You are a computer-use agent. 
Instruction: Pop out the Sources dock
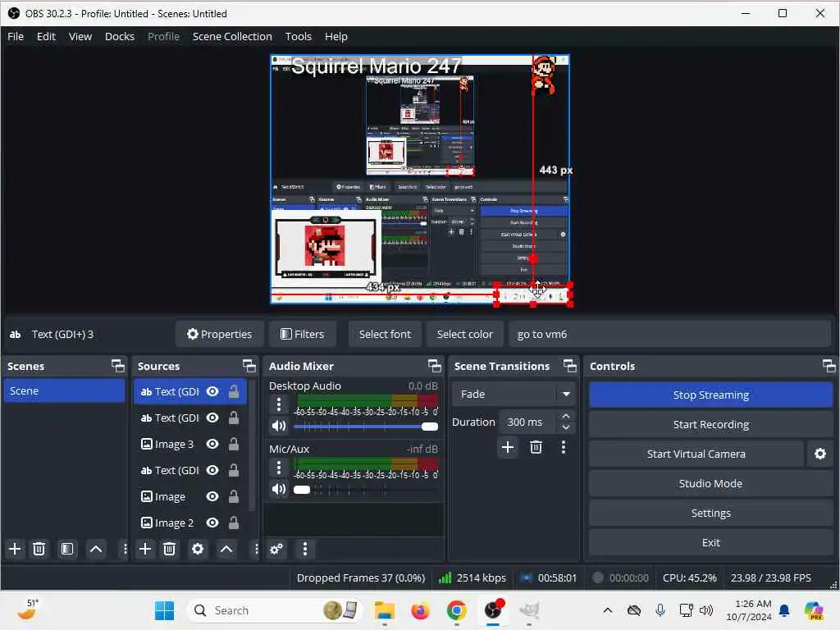click(249, 366)
